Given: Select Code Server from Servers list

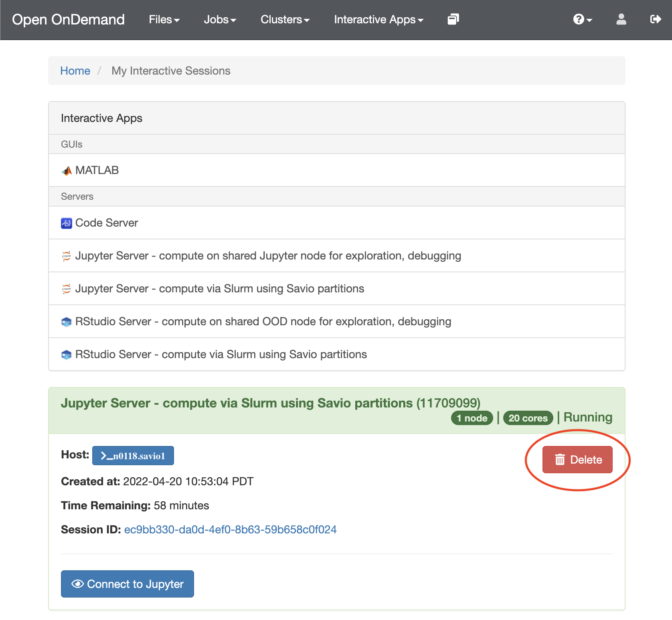Looking at the screenshot, I should pyautogui.click(x=337, y=223).
